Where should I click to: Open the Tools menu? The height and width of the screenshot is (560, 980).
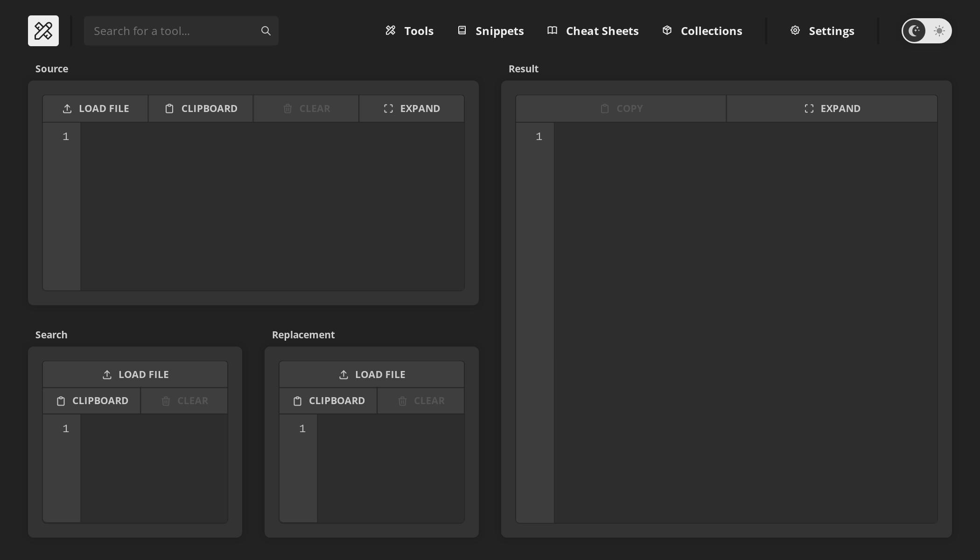[x=409, y=30]
